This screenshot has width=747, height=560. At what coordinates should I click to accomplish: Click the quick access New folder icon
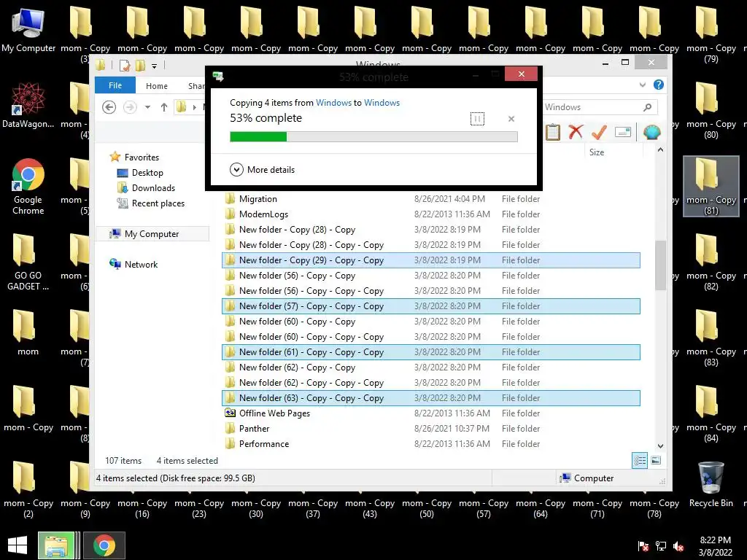[x=141, y=66]
